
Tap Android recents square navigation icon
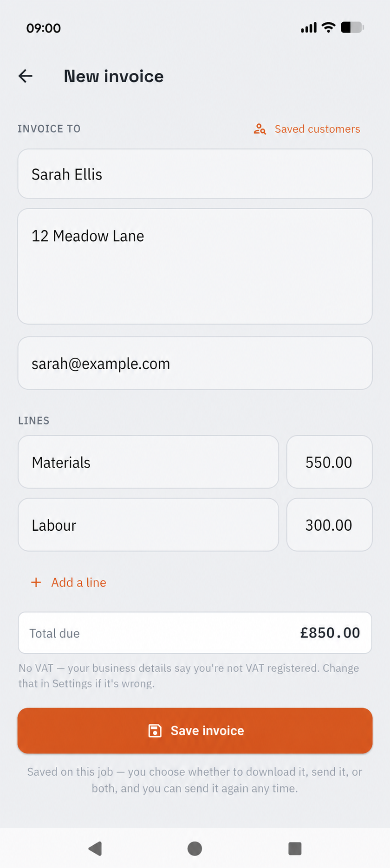point(295,849)
